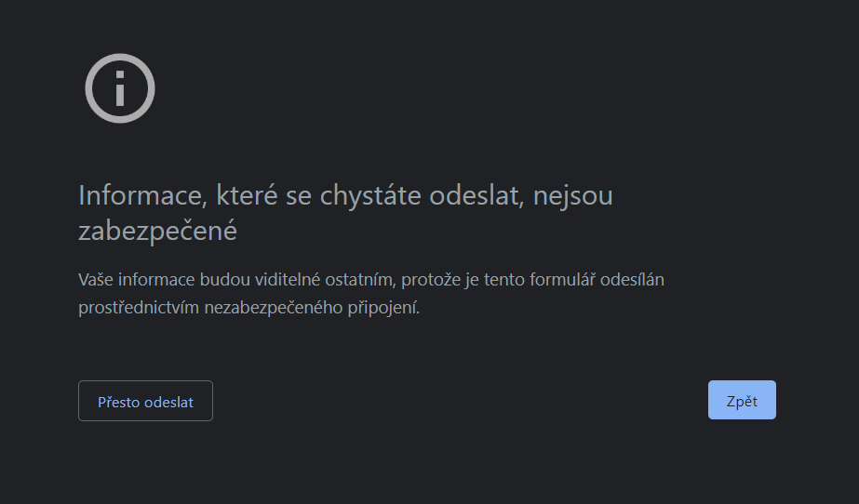Click the heading line starting with "Informace, které"
Image resolution: width=859 pixels, height=504 pixels.
click(x=345, y=196)
